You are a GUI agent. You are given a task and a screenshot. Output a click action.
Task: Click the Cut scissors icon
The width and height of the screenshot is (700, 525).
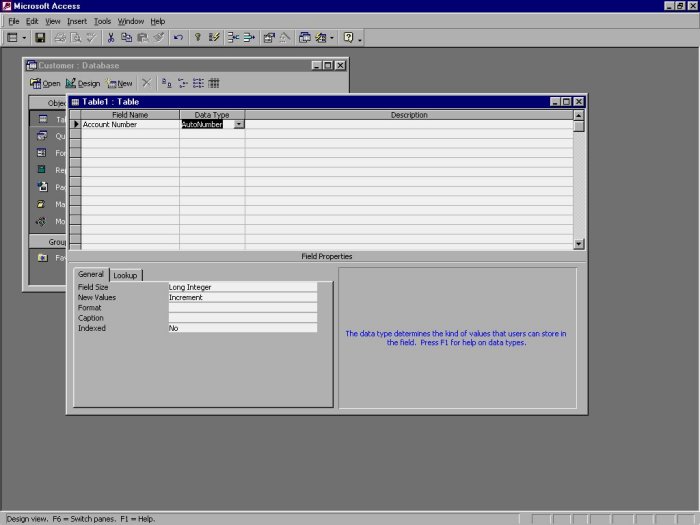111,37
